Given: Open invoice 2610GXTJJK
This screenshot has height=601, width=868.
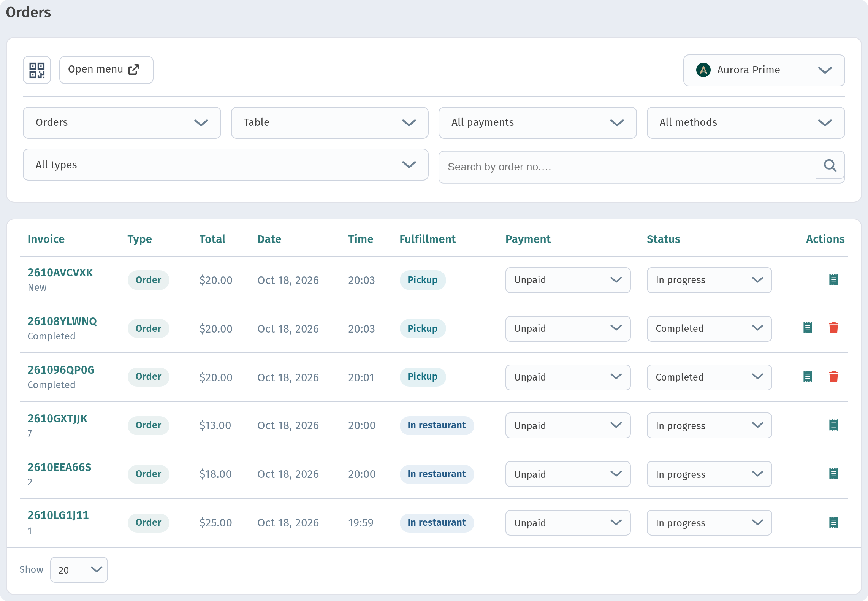Looking at the screenshot, I should (57, 419).
